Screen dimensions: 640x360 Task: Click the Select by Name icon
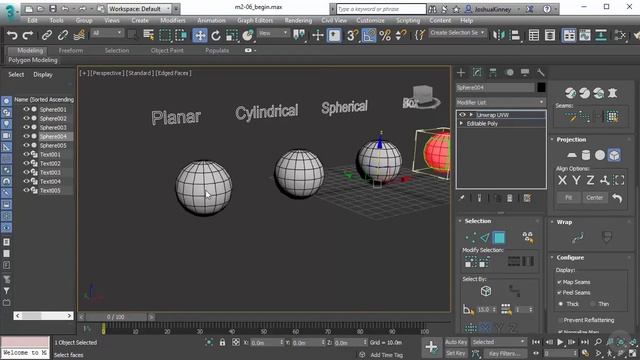[149, 36]
